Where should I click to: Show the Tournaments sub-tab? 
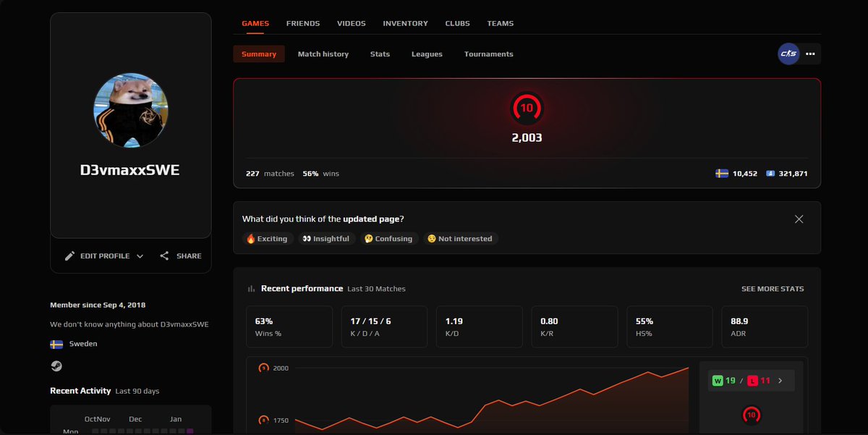[489, 54]
